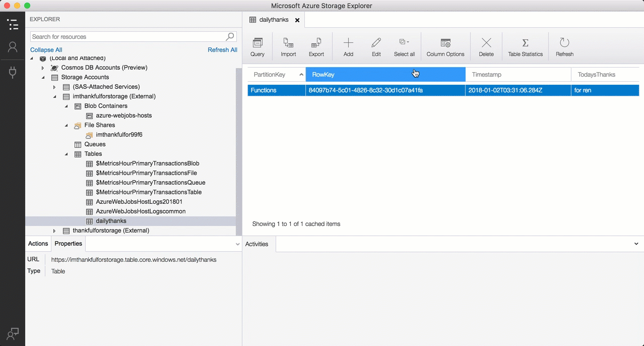
Task: Collapse the File Shares node arrow
Action: [x=66, y=125]
